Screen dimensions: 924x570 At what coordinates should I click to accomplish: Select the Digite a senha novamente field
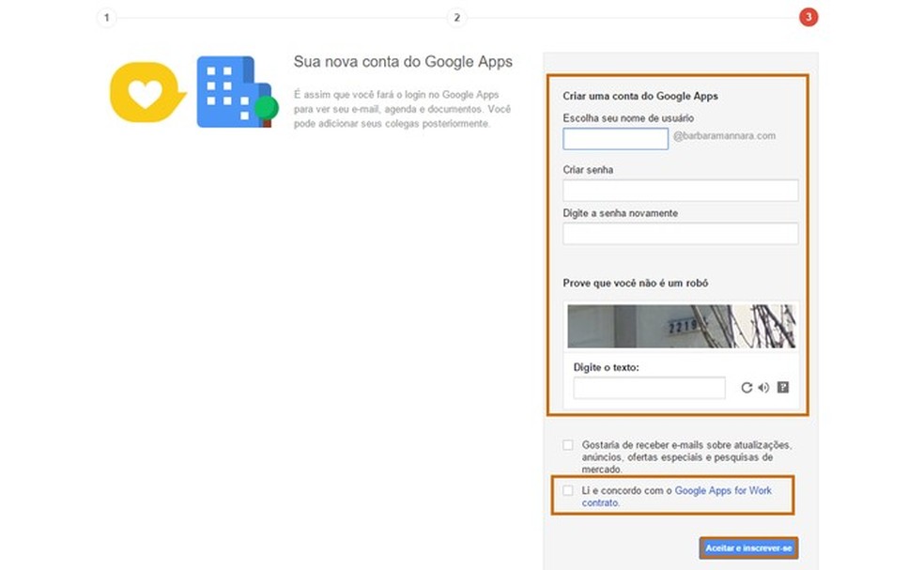[x=679, y=233]
